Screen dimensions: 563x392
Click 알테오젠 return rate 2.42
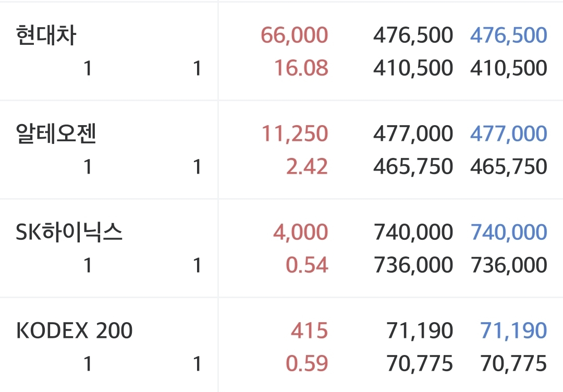(x=307, y=167)
